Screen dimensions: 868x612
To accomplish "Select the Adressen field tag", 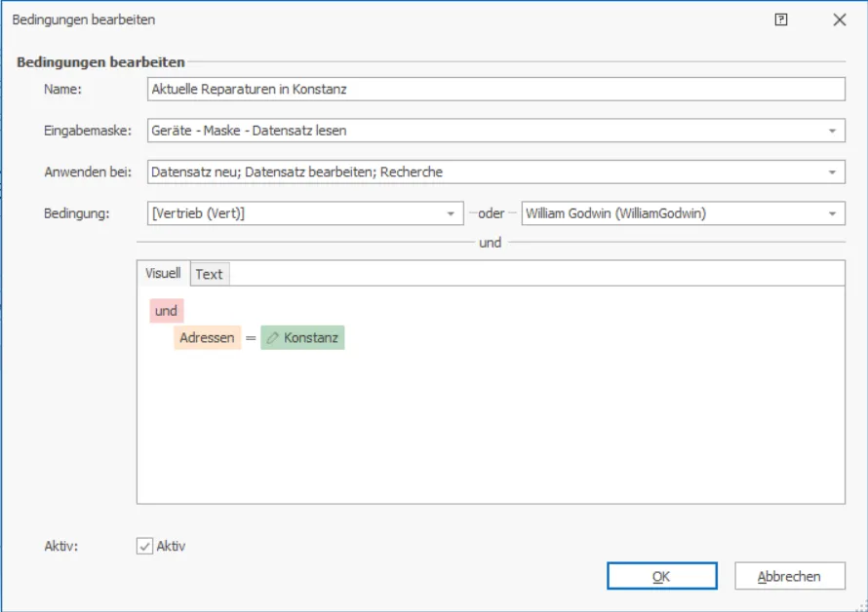I will click(207, 338).
